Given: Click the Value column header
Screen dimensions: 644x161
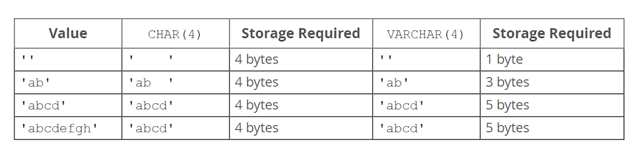Looking at the screenshot, I should 68,33.
